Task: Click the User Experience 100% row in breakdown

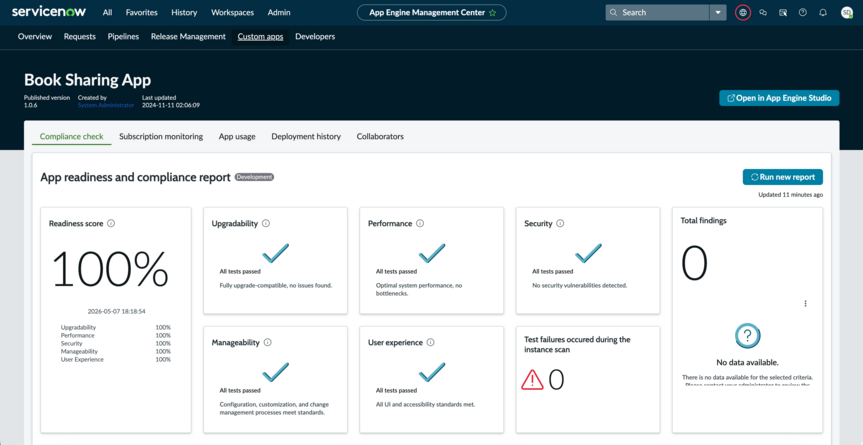Action: click(116, 360)
